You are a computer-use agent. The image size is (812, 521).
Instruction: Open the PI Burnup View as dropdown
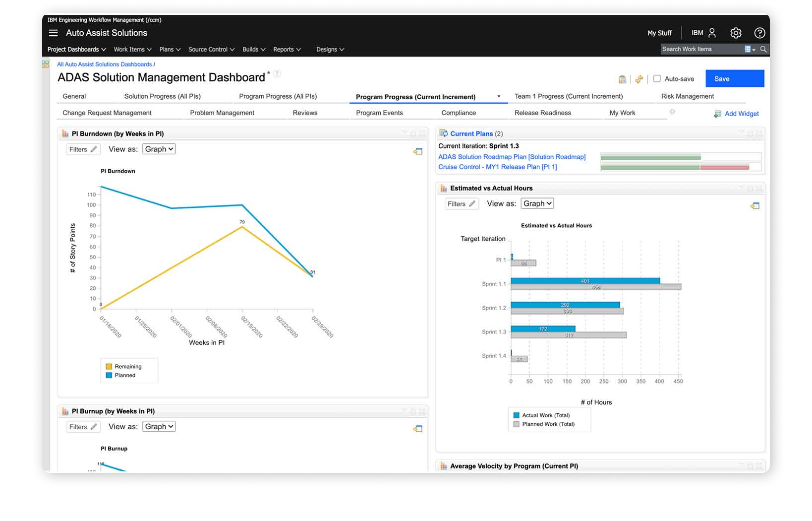(159, 426)
